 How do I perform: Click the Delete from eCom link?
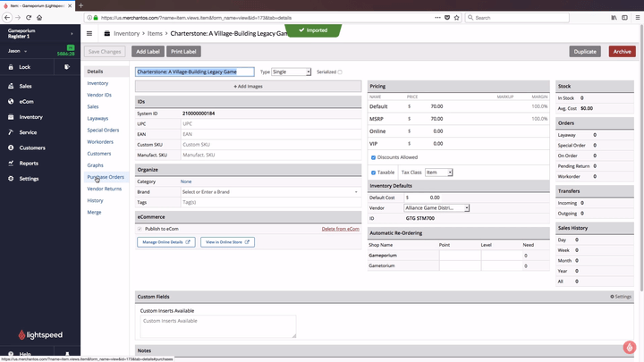coord(340,229)
